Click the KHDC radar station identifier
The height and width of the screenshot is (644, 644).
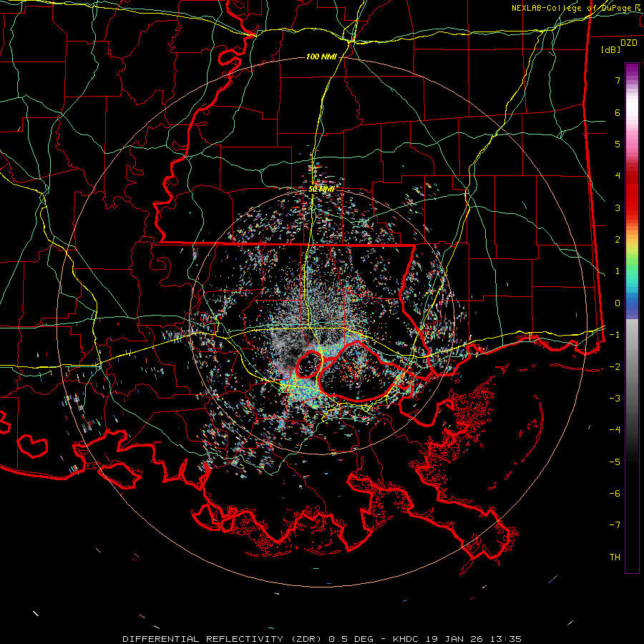click(x=405, y=639)
